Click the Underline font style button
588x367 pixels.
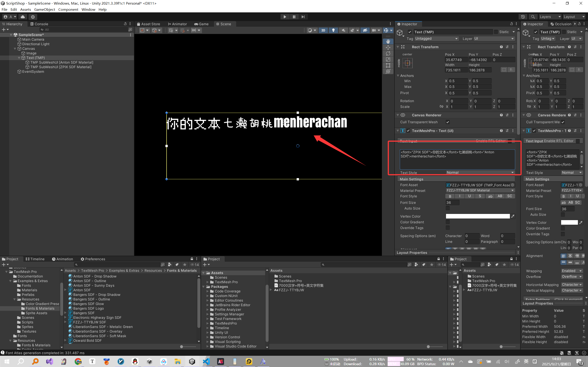pyautogui.click(x=469, y=196)
